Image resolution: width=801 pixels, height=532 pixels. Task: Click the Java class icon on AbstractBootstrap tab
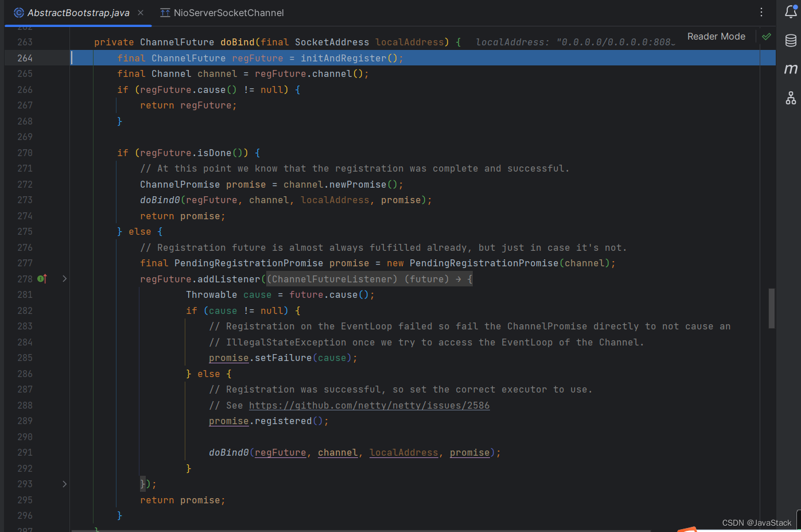[19, 13]
